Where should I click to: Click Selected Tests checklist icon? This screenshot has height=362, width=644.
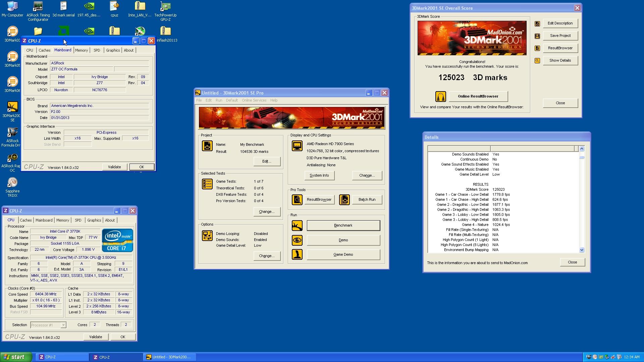point(207,184)
